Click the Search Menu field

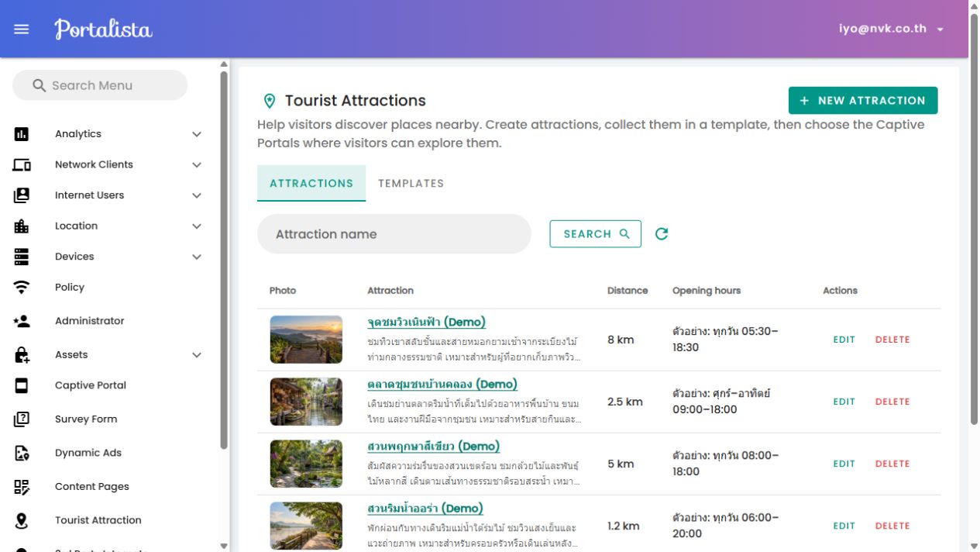pos(100,85)
